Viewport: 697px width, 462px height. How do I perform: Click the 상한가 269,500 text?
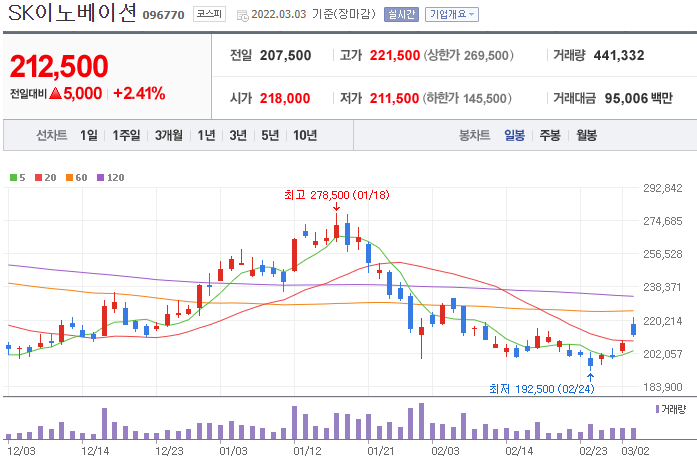point(469,56)
